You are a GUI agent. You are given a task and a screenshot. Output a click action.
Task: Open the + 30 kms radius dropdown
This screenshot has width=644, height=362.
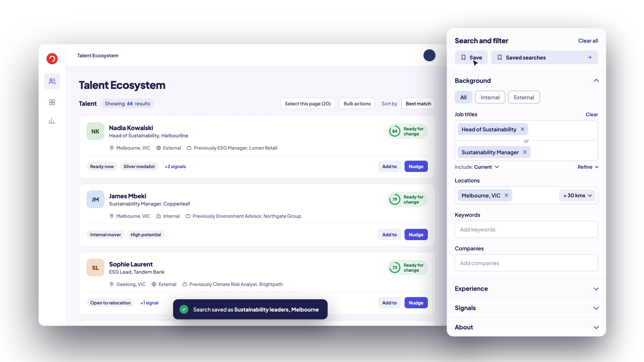pyautogui.click(x=577, y=195)
